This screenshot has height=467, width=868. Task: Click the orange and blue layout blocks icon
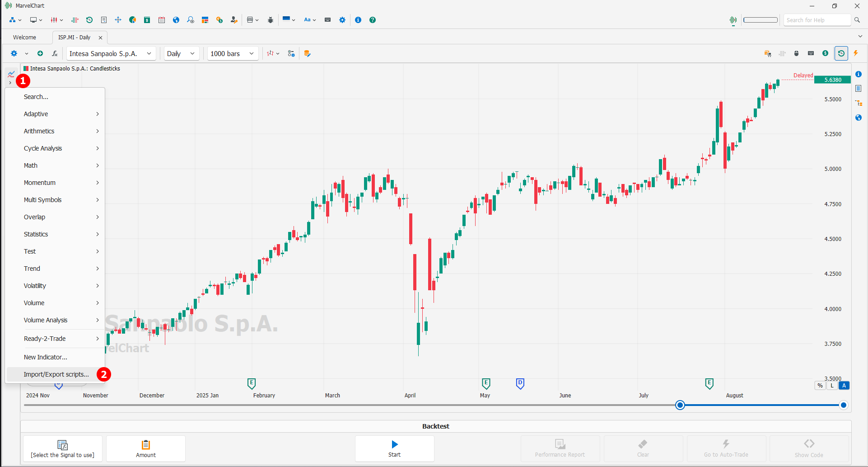click(205, 20)
